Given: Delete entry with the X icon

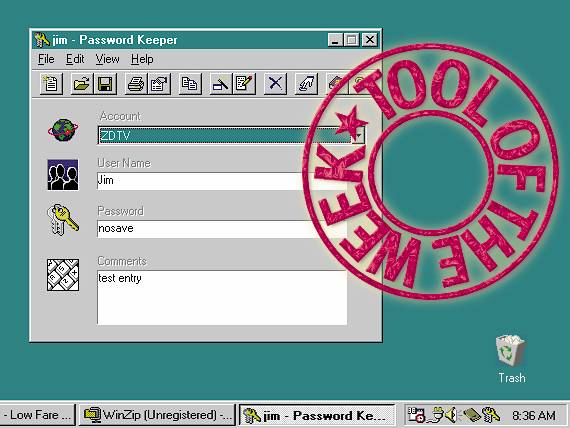Looking at the screenshot, I should point(275,84).
